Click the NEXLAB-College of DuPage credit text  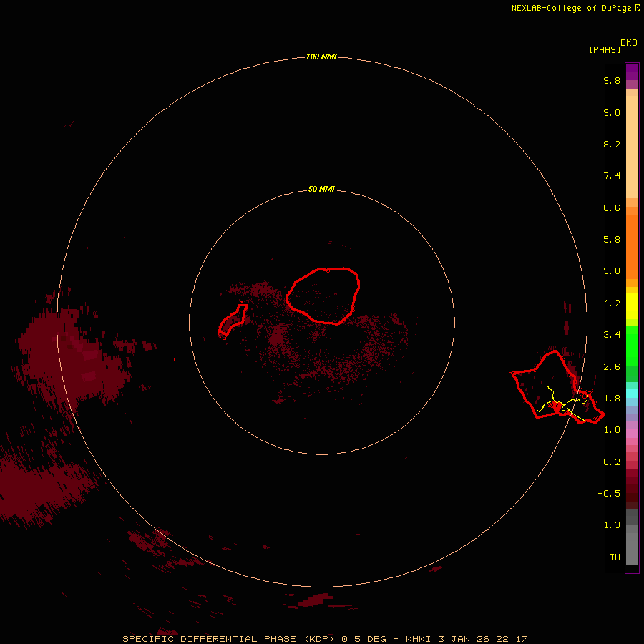pyautogui.click(x=576, y=8)
